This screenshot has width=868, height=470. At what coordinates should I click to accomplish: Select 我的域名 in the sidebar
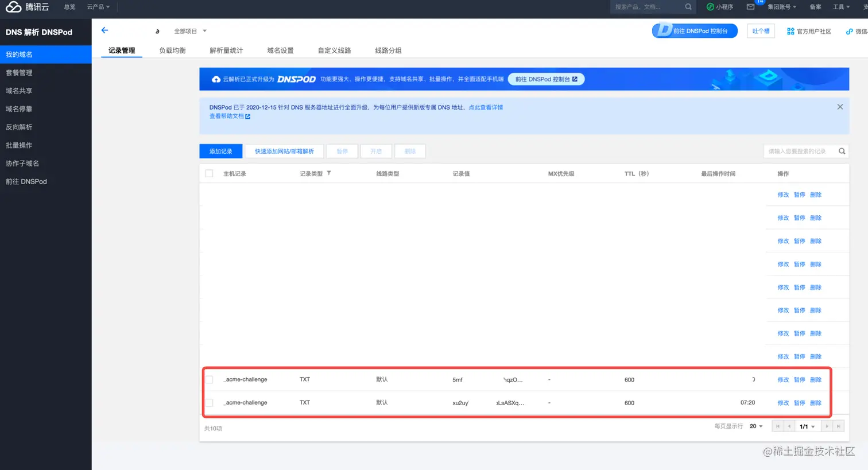(46, 55)
